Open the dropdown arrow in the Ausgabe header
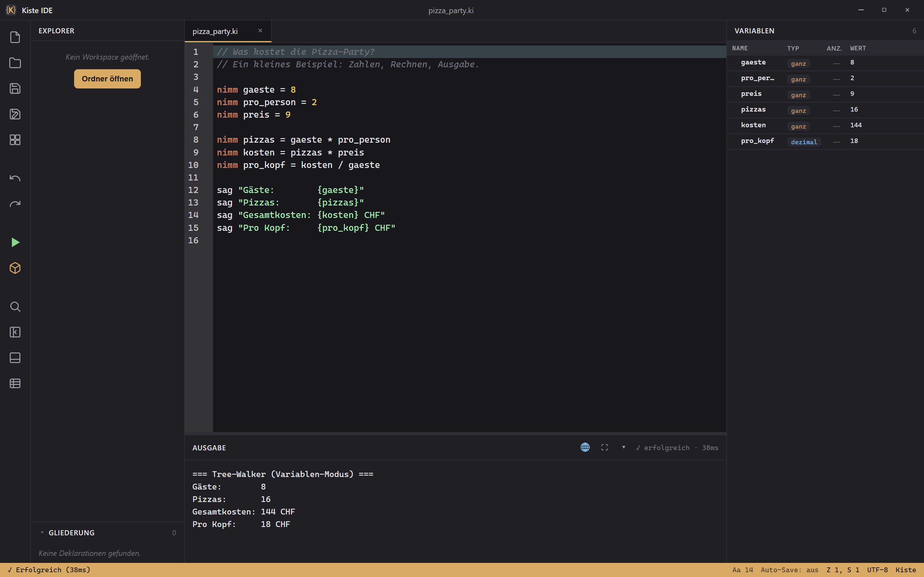 (623, 447)
